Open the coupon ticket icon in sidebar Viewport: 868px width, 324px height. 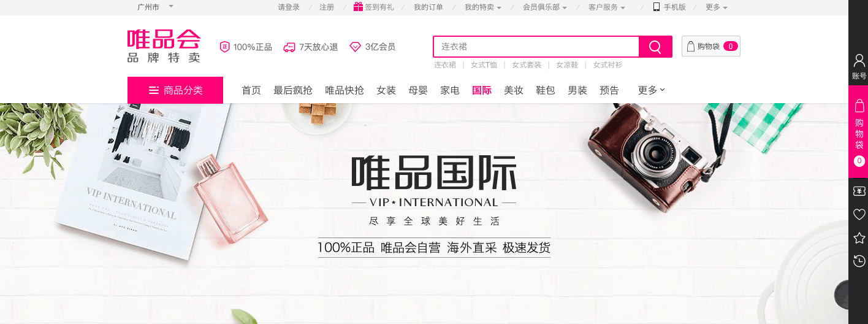pos(859,191)
